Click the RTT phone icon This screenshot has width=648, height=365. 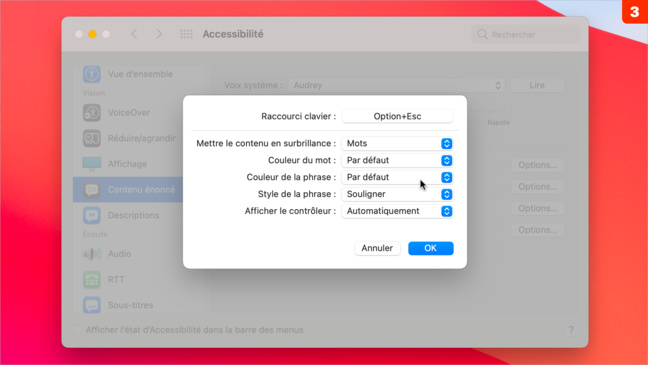pyautogui.click(x=91, y=279)
